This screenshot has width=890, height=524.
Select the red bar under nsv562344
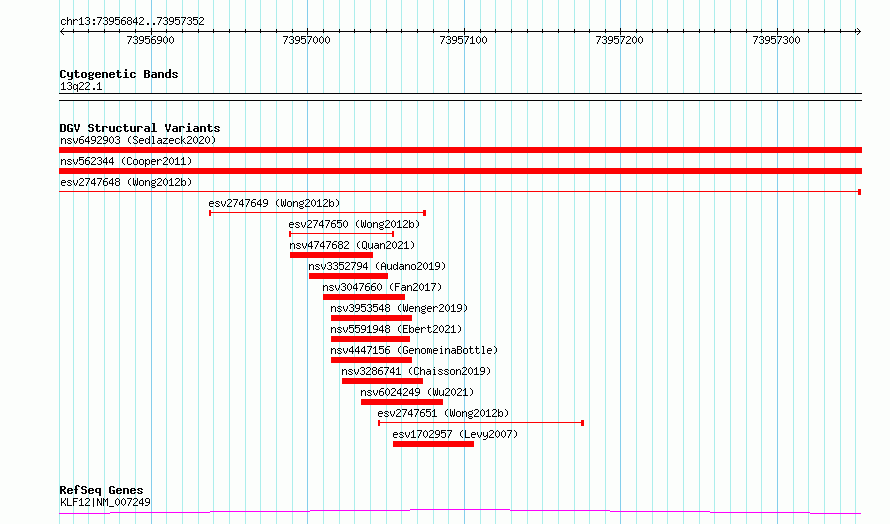pyautogui.click(x=460, y=171)
